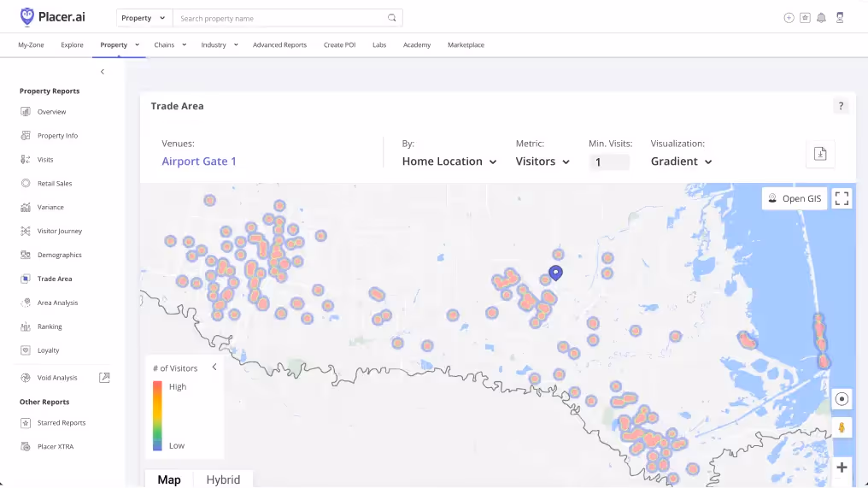
Task: Open the Home Location dropdown
Action: coord(449,162)
